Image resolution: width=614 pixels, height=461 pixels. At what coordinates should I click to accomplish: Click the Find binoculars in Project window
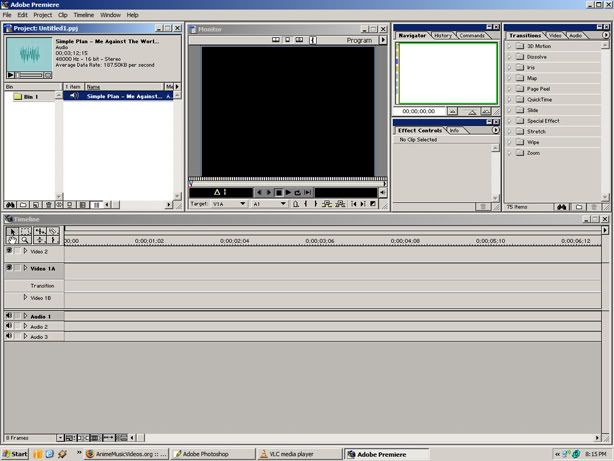[x=10, y=205]
